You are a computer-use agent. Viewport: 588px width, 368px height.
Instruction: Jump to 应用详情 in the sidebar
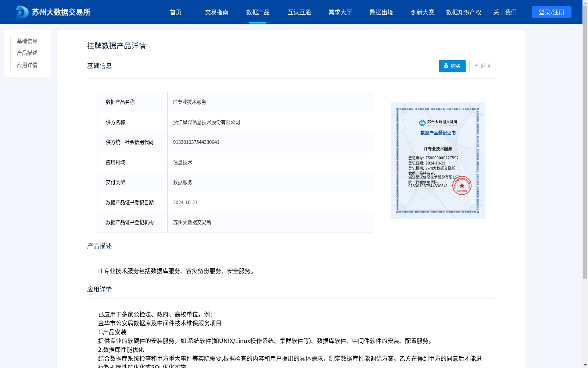pos(27,65)
